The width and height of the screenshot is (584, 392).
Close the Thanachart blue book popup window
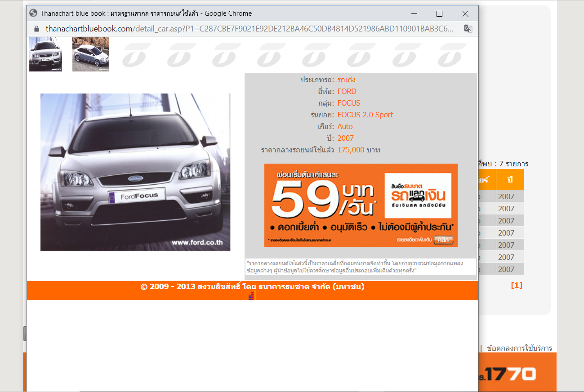point(465,13)
